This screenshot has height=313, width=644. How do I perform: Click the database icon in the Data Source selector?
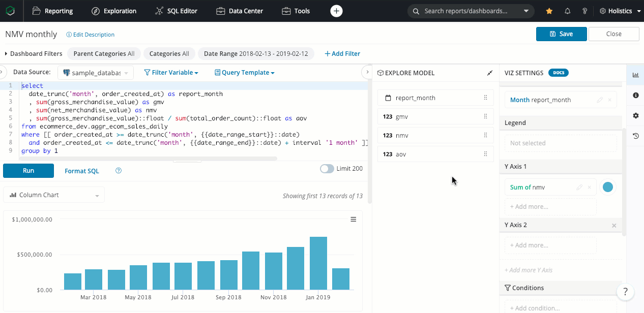66,73
